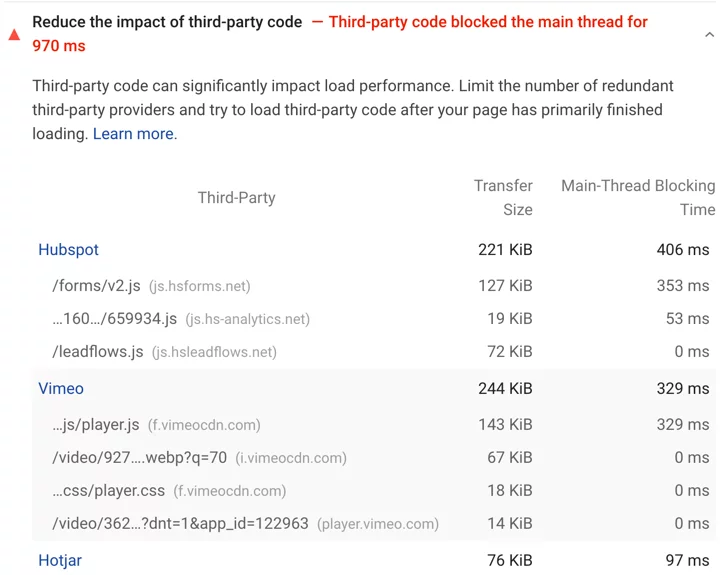Screen dimensions: 723x575
Task: Click the /forms/v2.js resource URL
Action: [x=96, y=286]
